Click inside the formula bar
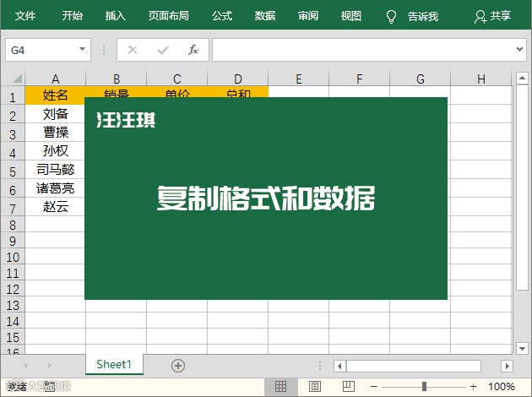This screenshot has width=532, height=397. coord(363,50)
